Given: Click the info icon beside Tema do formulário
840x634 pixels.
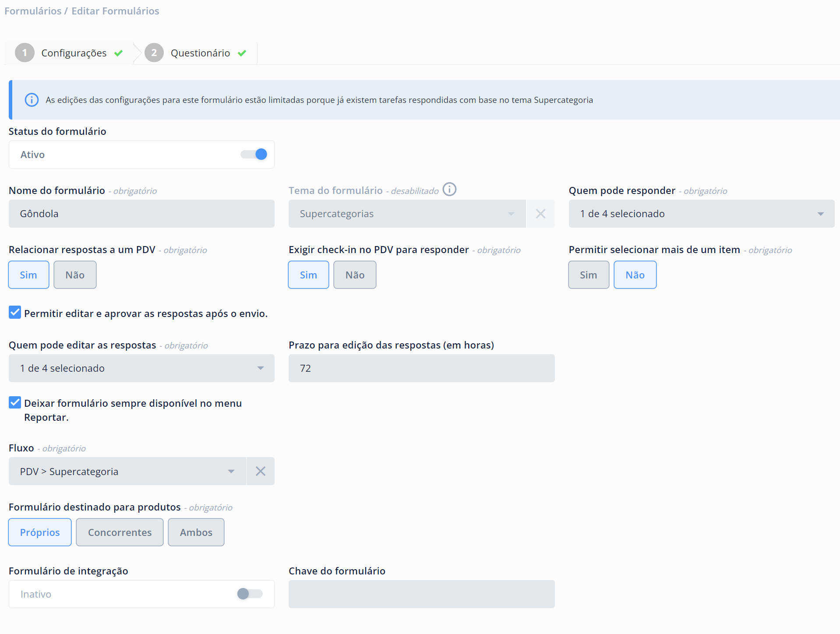Looking at the screenshot, I should (x=449, y=190).
